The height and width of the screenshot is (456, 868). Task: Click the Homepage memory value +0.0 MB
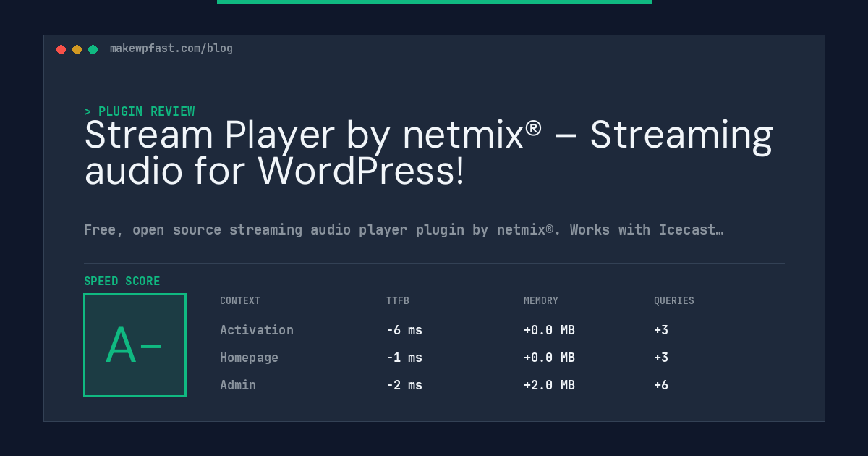coord(549,358)
